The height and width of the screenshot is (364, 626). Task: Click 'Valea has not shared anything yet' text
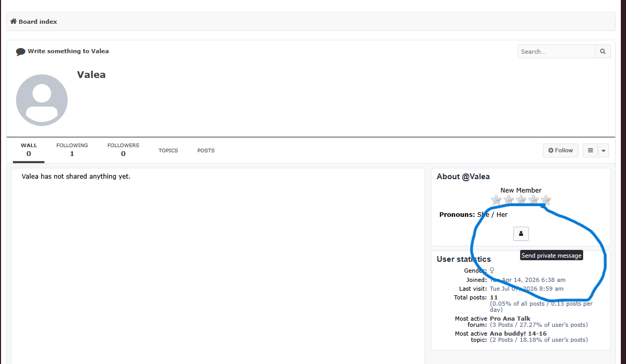pos(76,177)
